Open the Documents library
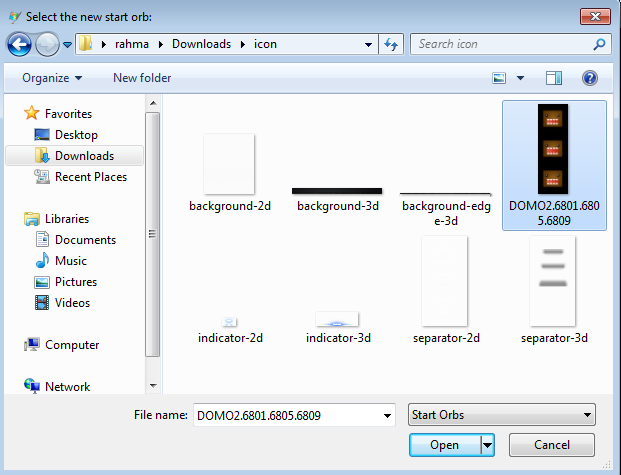621x475 pixels. coord(85,240)
